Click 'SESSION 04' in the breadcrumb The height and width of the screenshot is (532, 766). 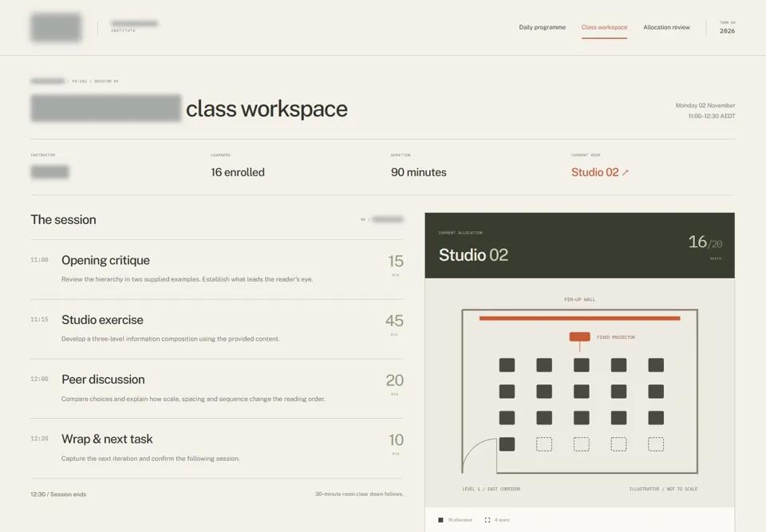(106, 81)
